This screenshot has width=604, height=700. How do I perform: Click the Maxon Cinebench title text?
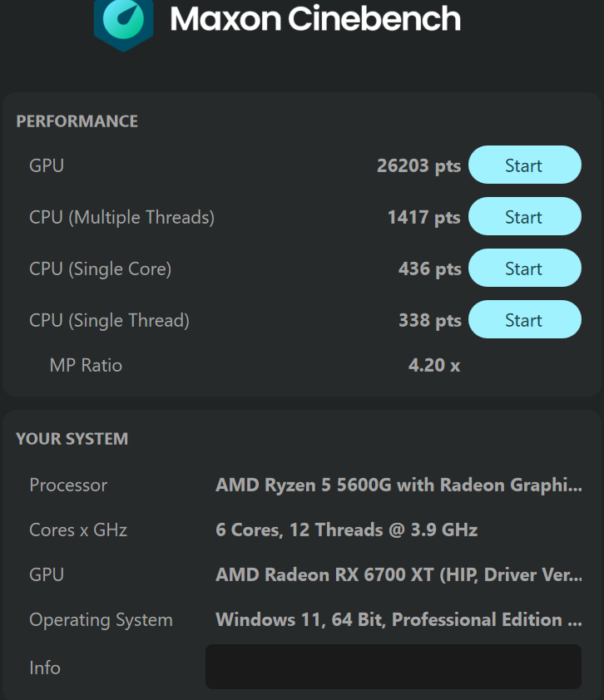[x=315, y=19]
